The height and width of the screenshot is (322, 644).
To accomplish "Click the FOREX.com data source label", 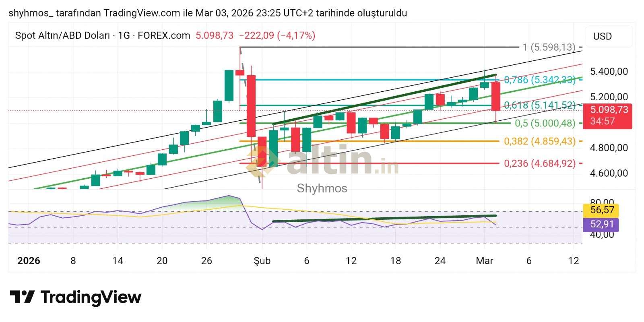I will [164, 35].
